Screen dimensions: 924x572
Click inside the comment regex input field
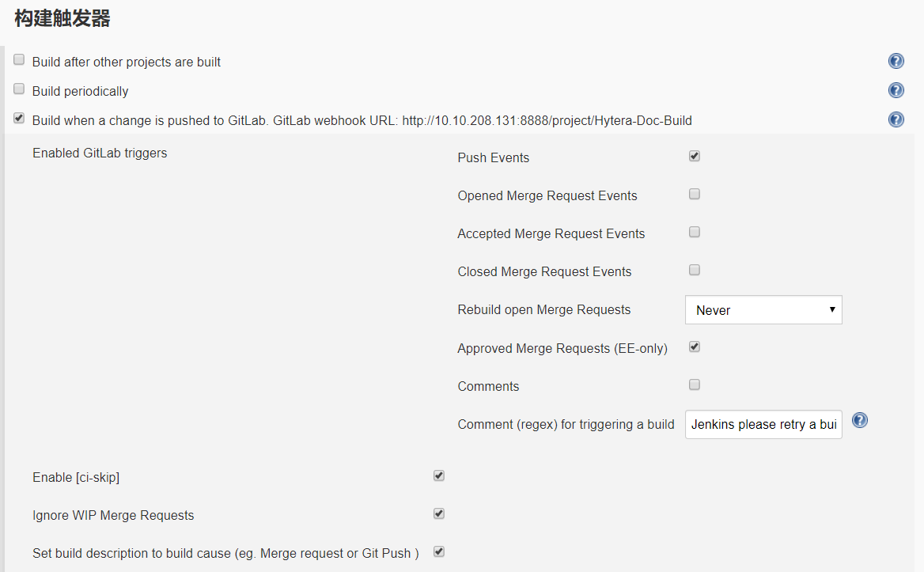[x=759, y=424]
